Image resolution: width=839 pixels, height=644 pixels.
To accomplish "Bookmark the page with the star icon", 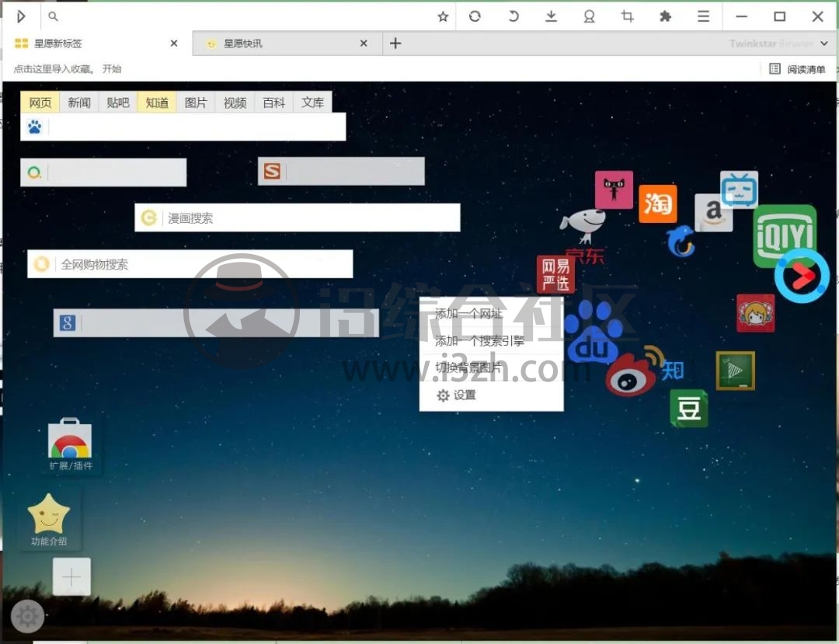I will tap(443, 16).
